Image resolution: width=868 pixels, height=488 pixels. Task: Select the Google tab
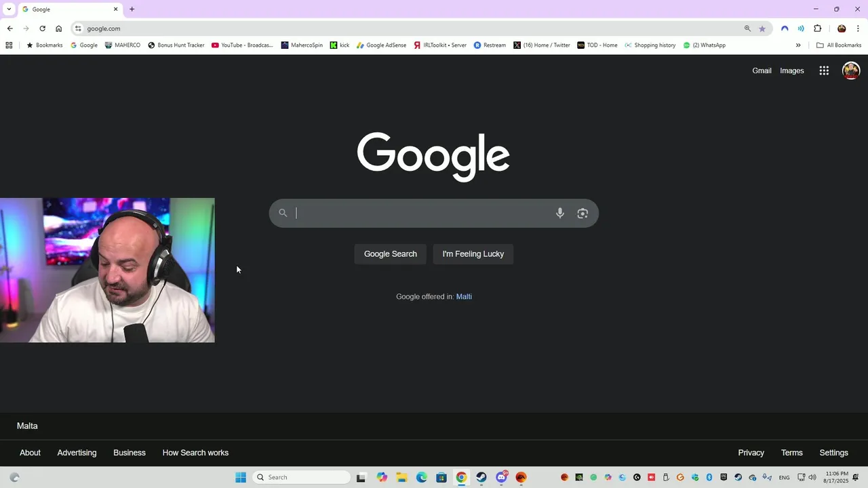click(x=69, y=9)
